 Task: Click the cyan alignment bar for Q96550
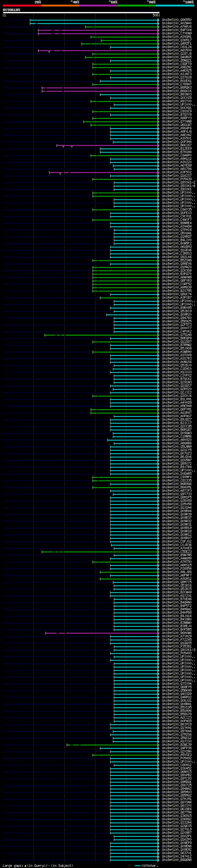94,20
